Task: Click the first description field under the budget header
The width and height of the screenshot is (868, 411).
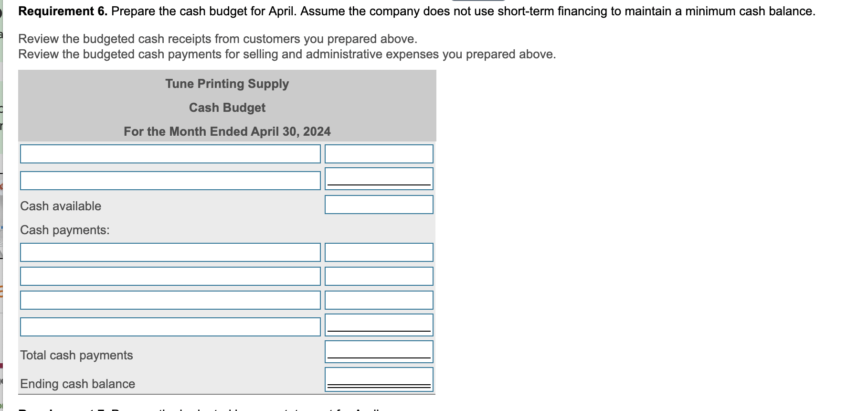Action: point(170,154)
